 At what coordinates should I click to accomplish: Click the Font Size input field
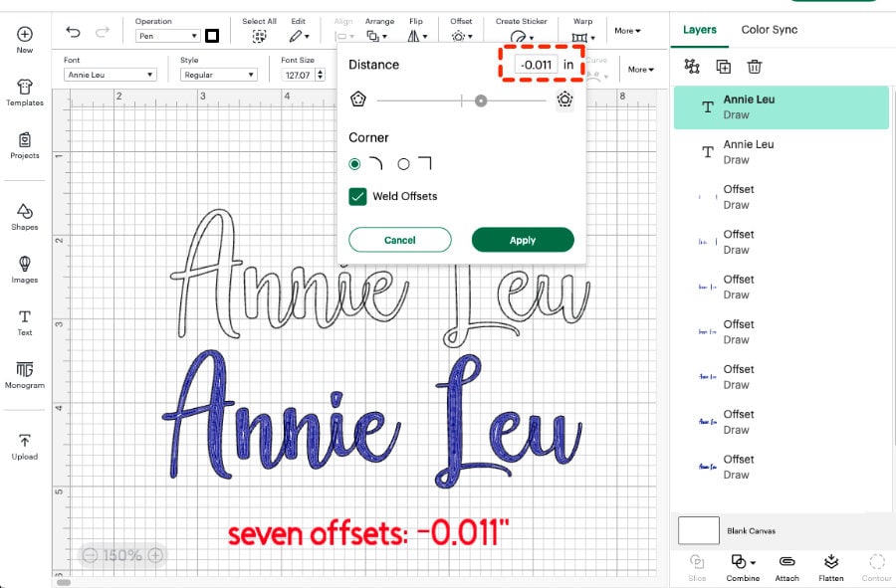coord(298,75)
